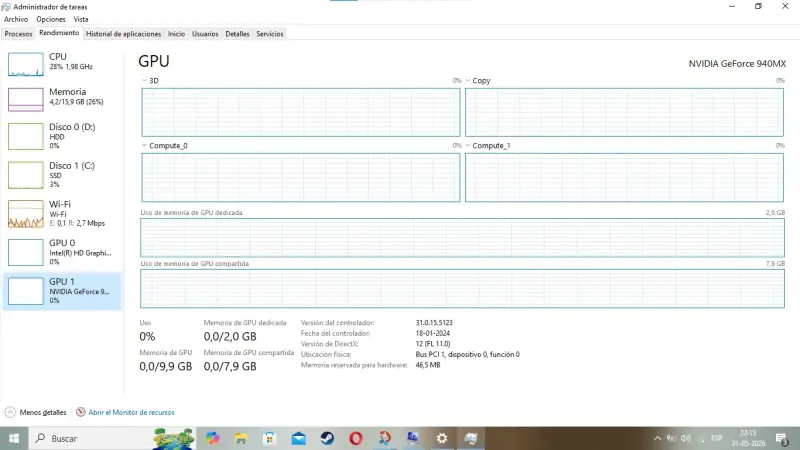Viewport: 800px width, 450px height.
Task: Open the Windows Start menu
Action: tap(14, 438)
